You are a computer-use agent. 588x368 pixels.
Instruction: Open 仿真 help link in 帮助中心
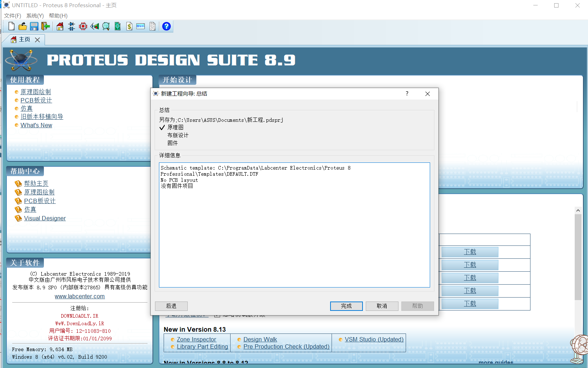coord(30,210)
